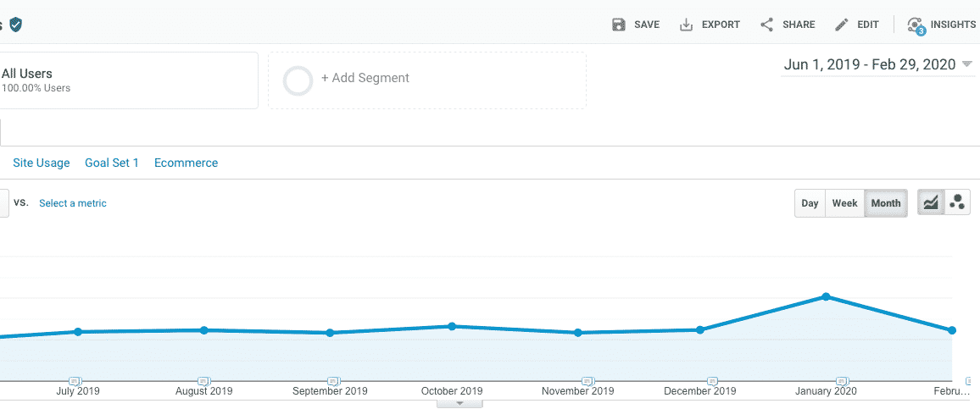Click the Share icon

point(767,25)
